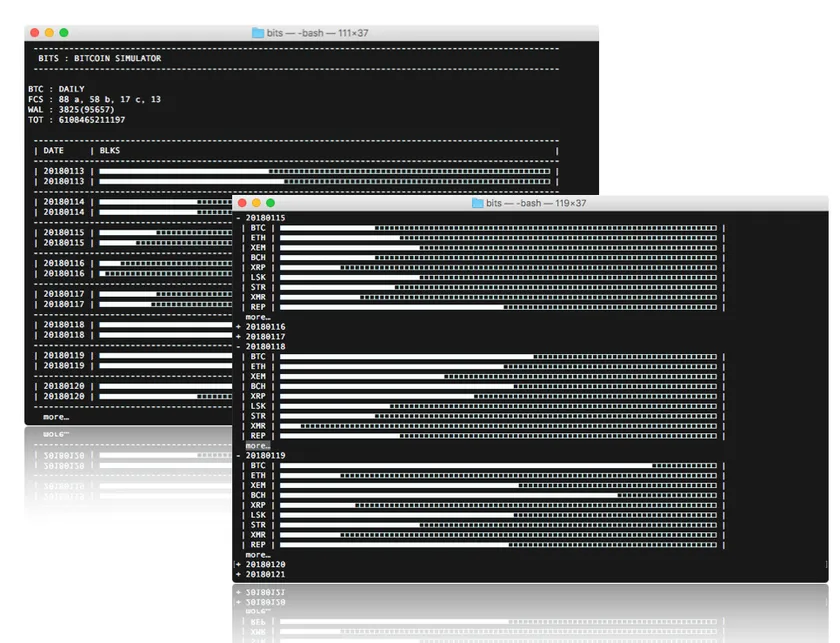
Task: Click the DATE column header
Action: click(54, 151)
